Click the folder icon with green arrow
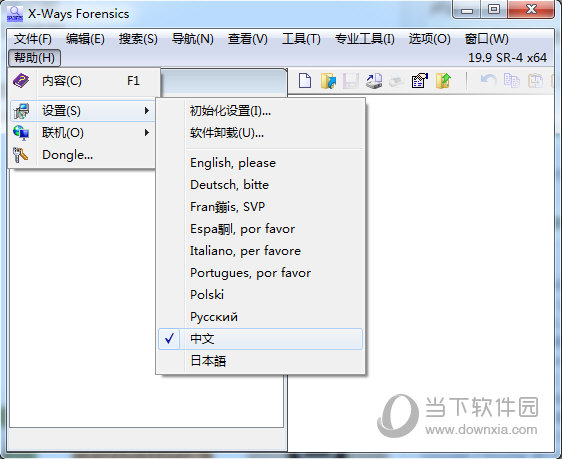This screenshot has height=459, width=562. [443, 81]
